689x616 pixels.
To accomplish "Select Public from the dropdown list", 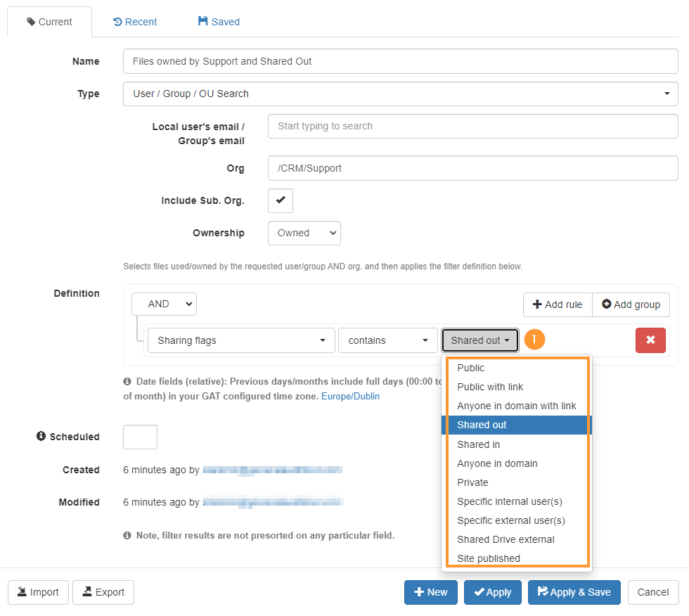I will click(x=517, y=368).
